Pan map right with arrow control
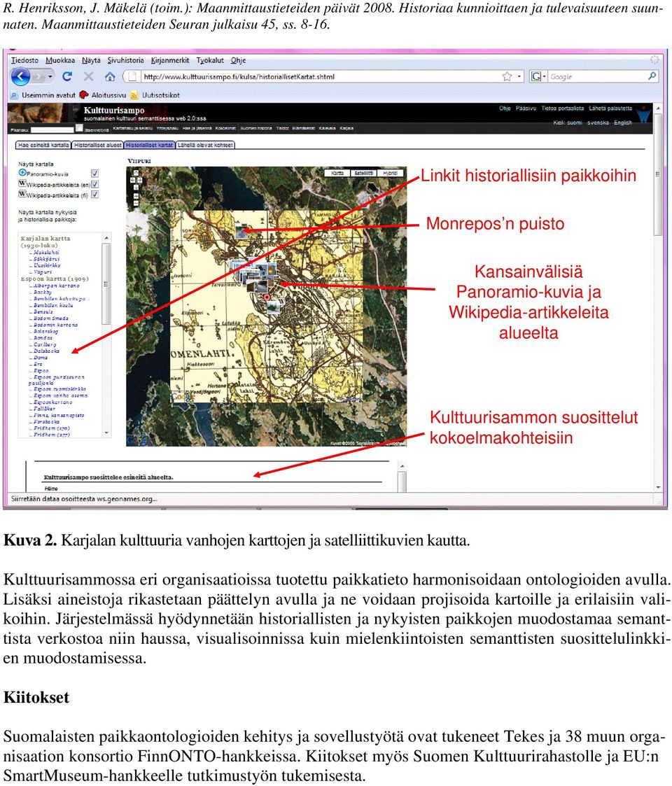Image resolution: width=672 pixels, height=786 pixels. point(139,179)
